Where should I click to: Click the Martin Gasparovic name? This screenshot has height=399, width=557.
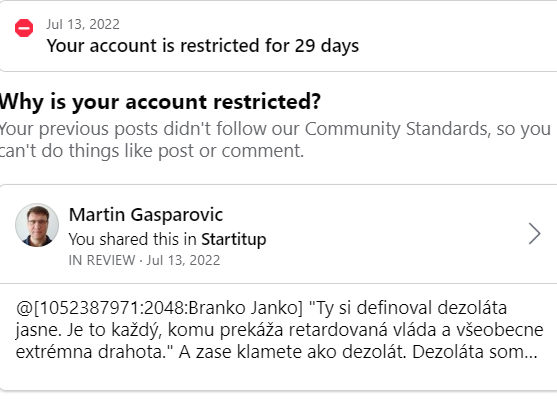point(146,215)
